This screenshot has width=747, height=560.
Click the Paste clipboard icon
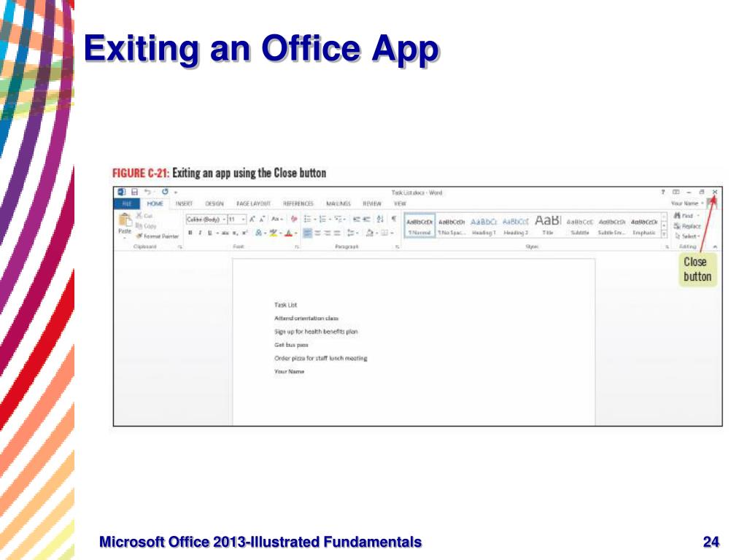[125, 220]
